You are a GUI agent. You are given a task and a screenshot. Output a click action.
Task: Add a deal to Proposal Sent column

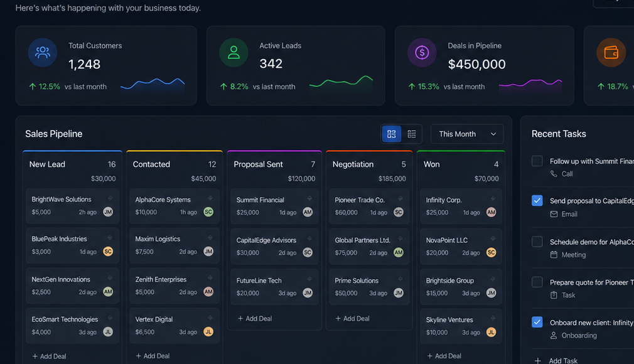click(x=255, y=318)
